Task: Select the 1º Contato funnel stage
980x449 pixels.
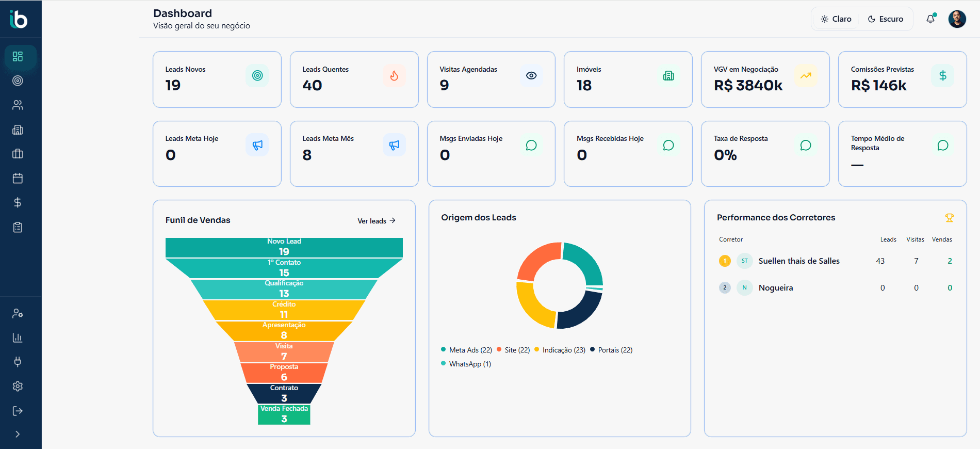Action: (x=284, y=268)
